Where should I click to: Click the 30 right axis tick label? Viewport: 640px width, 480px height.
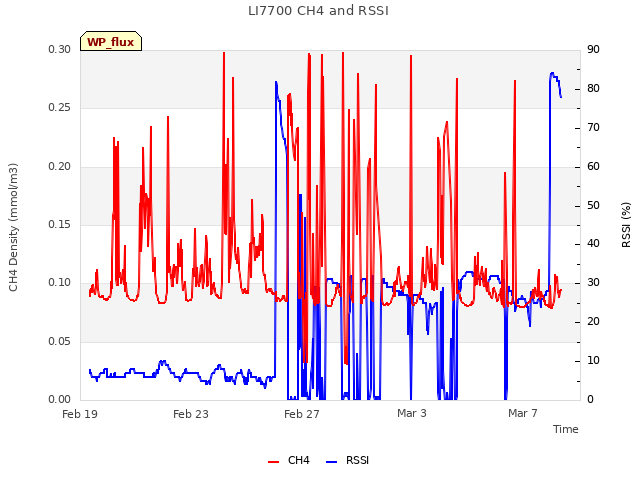click(x=593, y=282)
